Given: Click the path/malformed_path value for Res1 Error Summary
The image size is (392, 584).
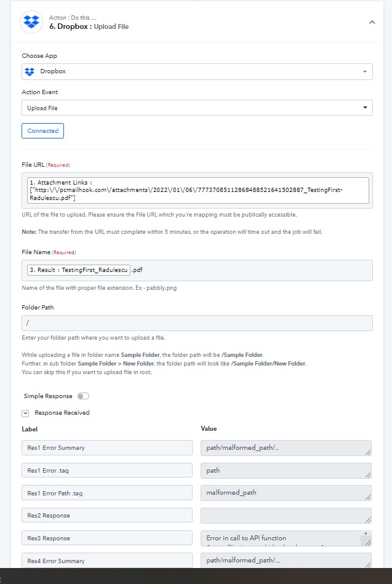Looking at the screenshot, I should tap(286, 447).
